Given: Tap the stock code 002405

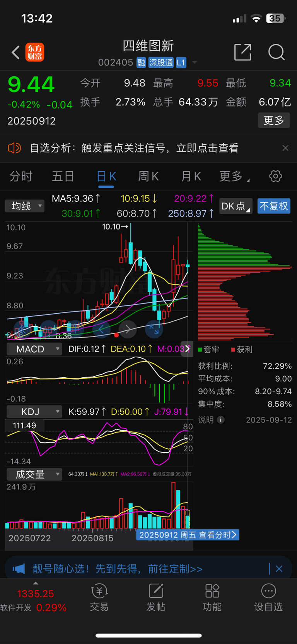Looking at the screenshot, I should (116, 62).
